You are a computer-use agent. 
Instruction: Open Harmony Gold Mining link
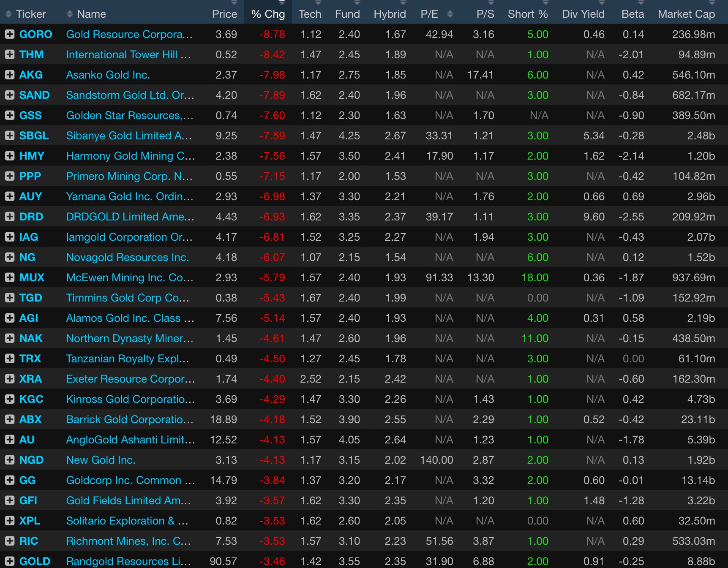(x=131, y=156)
